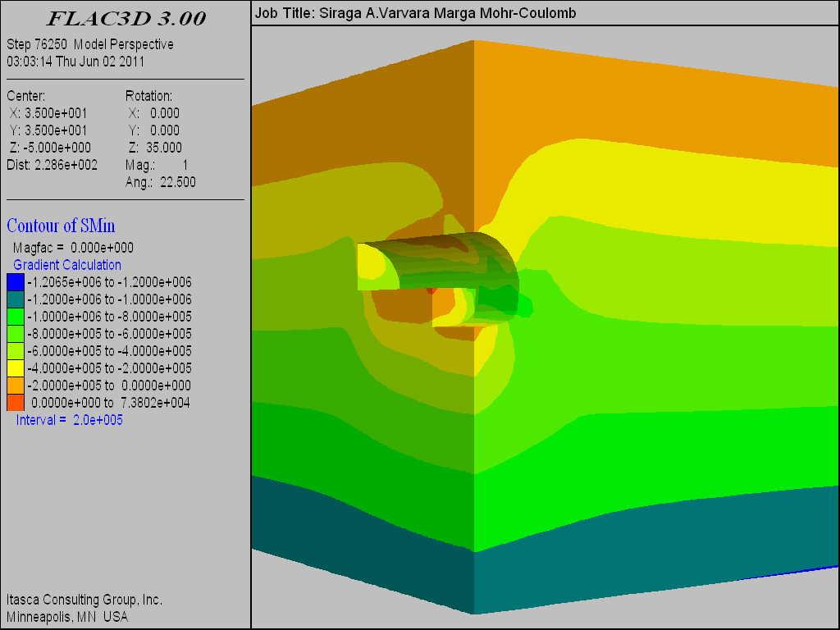Viewport: 840px width, 630px height.
Task: Click 'Mag.: 1' text
Action: pyautogui.click(x=157, y=165)
